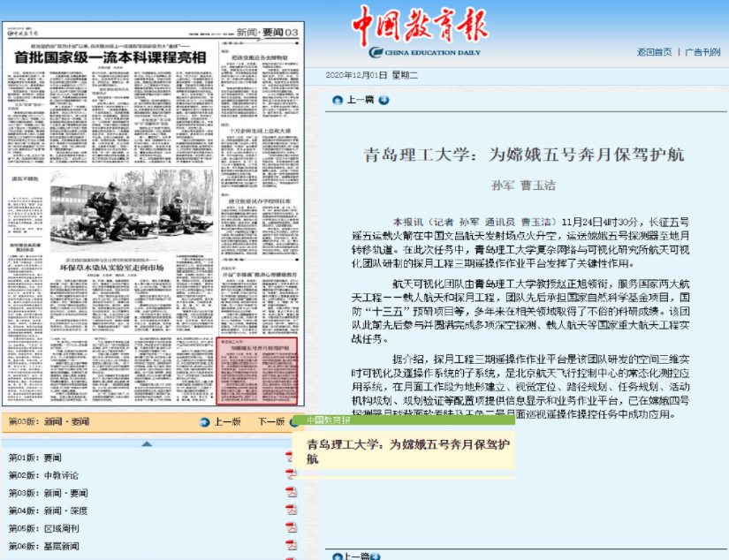Click the article title 青岛理工大学：为嫦娥五号奔月保驾护航 in the reading pane

coord(523,155)
